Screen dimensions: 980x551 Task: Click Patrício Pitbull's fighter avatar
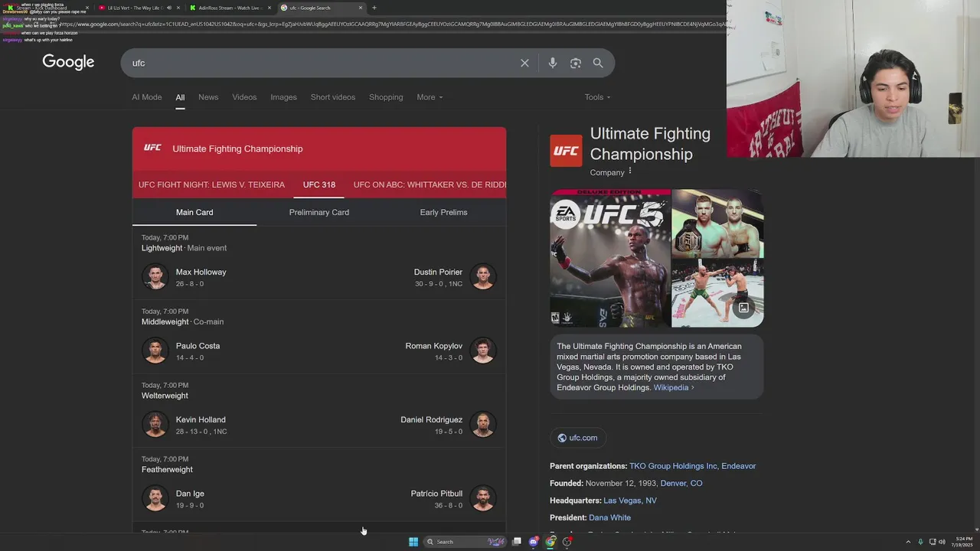tap(483, 498)
